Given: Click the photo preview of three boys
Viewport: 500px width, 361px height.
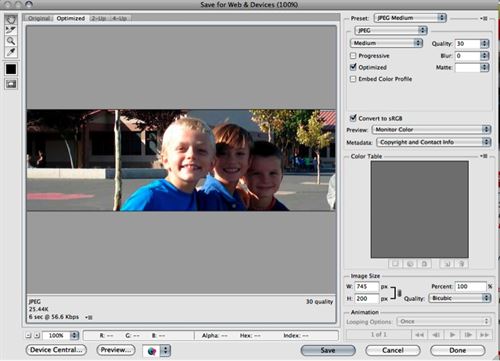Looking at the screenshot, I should click(x=181, y=160).
